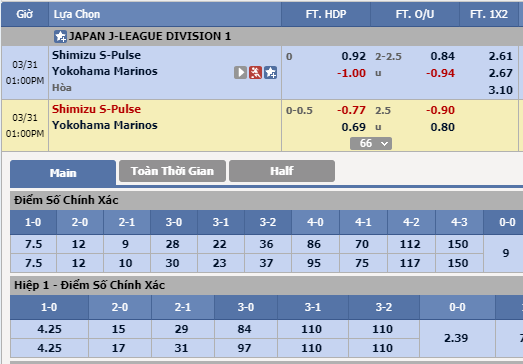Click the league favorite star icon
Image resolution: width=523 pixels, height=364 pixels.
coord(60,36)
